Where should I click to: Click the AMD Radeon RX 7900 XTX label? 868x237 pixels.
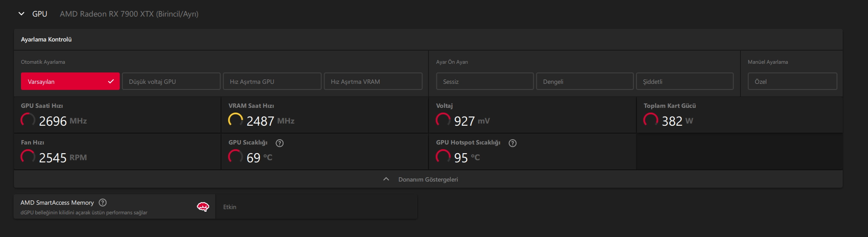coord(129,14)
